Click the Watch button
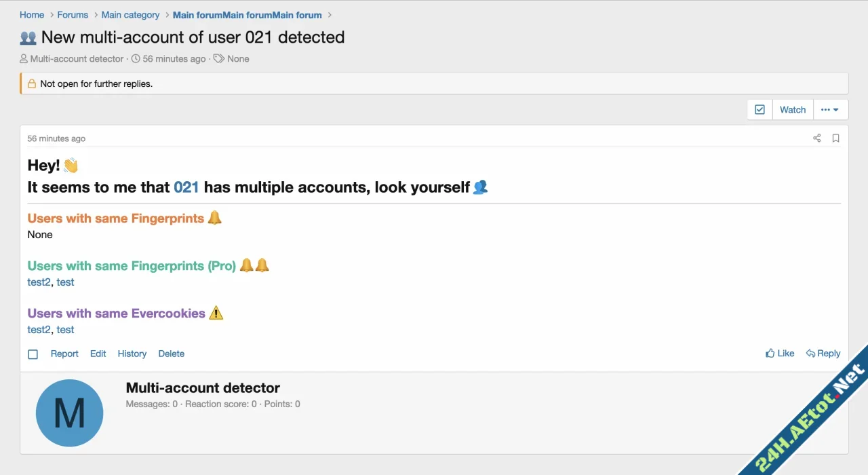The image size is (868, 475). (792, 109)
